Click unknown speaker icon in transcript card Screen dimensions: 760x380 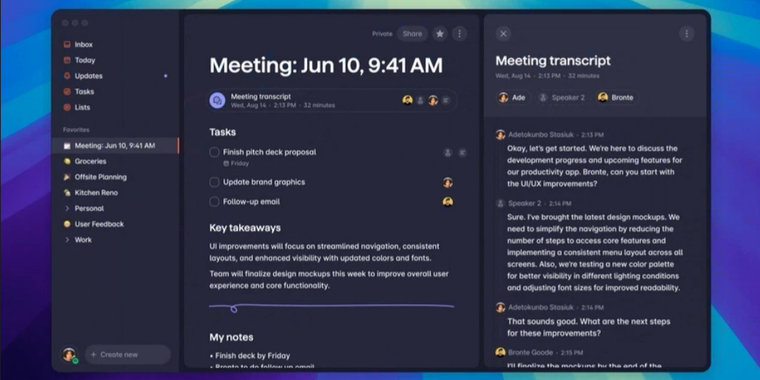(421, 100)
